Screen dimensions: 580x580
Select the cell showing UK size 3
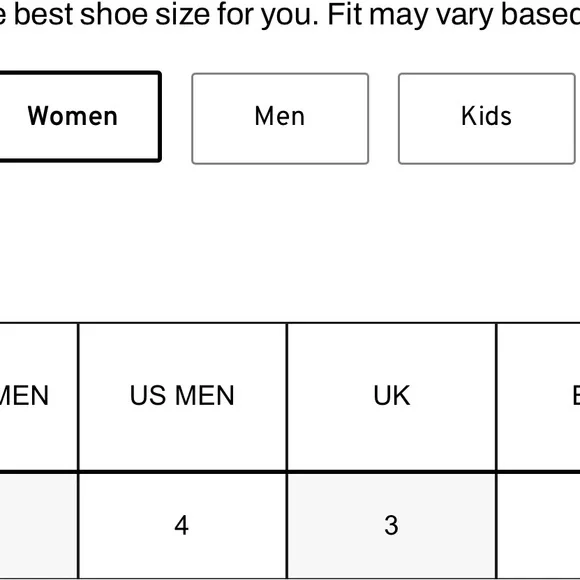[391, 526]
